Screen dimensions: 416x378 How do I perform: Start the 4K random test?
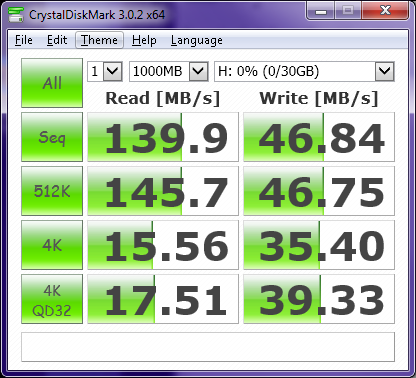click(x=52, y=245)
